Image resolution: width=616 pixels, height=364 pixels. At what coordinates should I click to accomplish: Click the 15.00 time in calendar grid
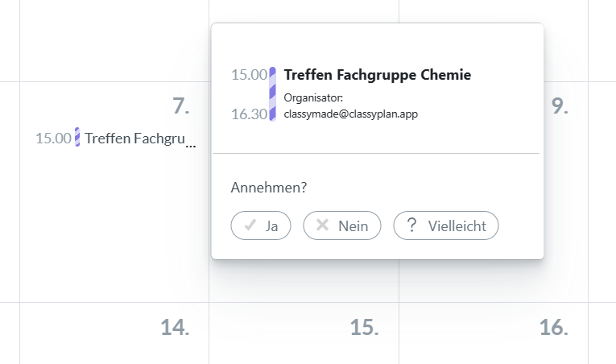coord(53,138)
